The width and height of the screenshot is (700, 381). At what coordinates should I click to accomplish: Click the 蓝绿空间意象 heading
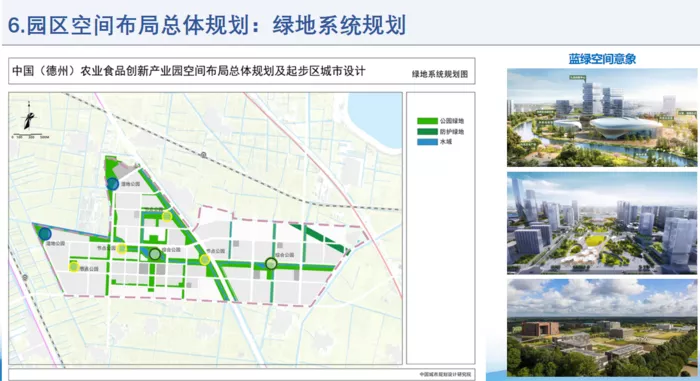602,59
